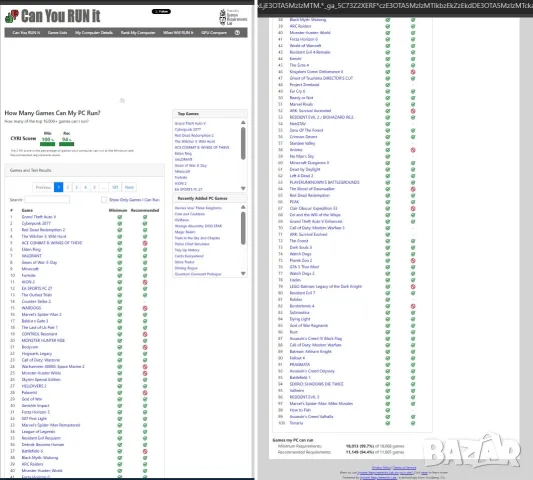Click Recently Added list scrollbar thumb
This screenshot has width=533, height=480.
pyautogui.click(x=243, y=228)
